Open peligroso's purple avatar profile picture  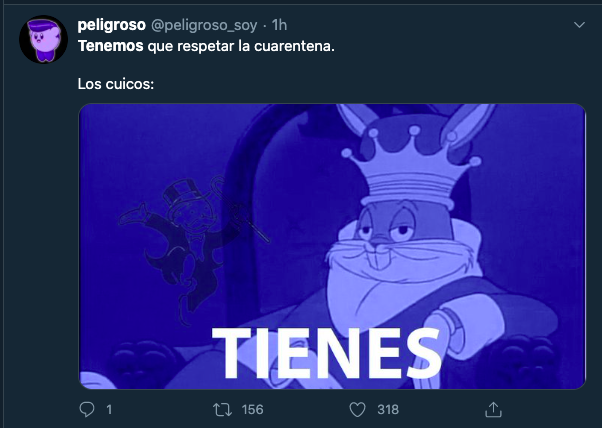coord(43,39)
